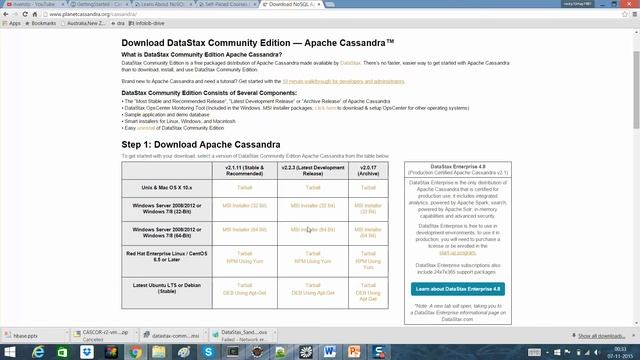Open the Apps bookmarks shortcut
640x360 pixels.
(11, 23)
